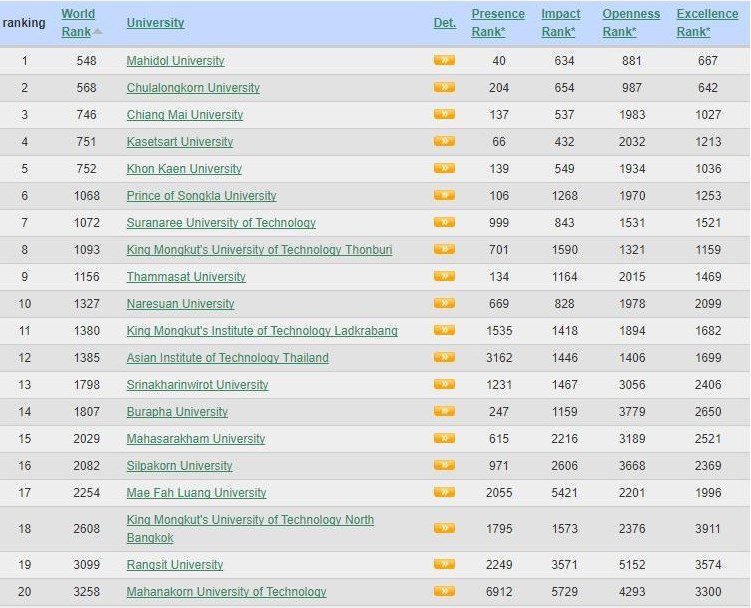Click the Det. column header

tap(444, 23)
